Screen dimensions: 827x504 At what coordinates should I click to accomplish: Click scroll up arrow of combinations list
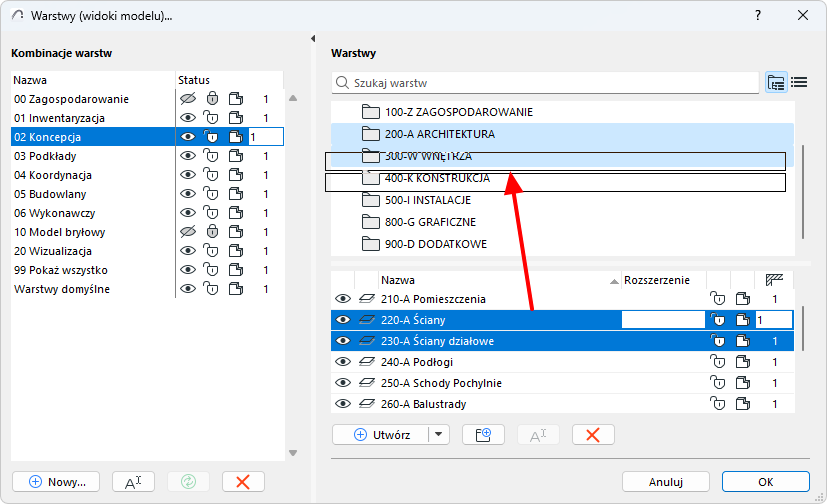[293, 99]
